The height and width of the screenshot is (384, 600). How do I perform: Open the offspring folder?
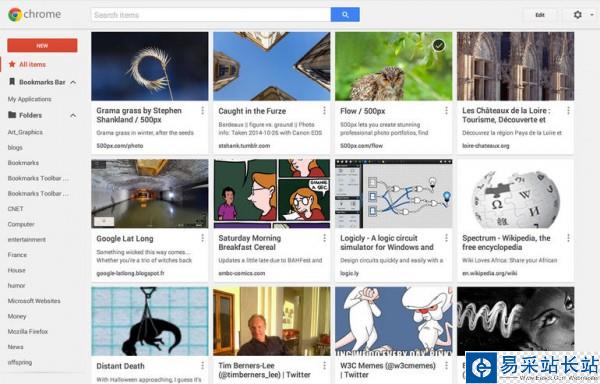pos(20,362)
